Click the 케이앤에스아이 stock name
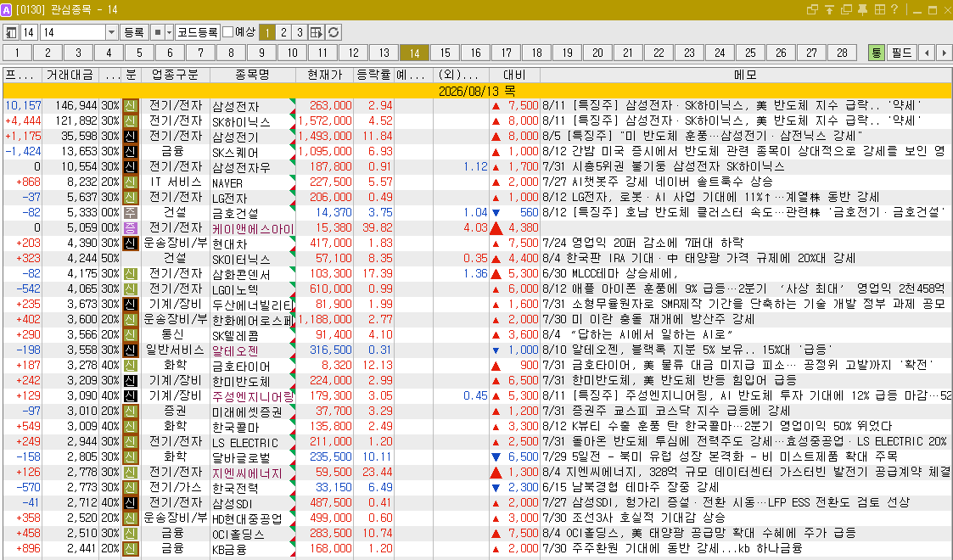953x560 pixels. click(253, 228)
